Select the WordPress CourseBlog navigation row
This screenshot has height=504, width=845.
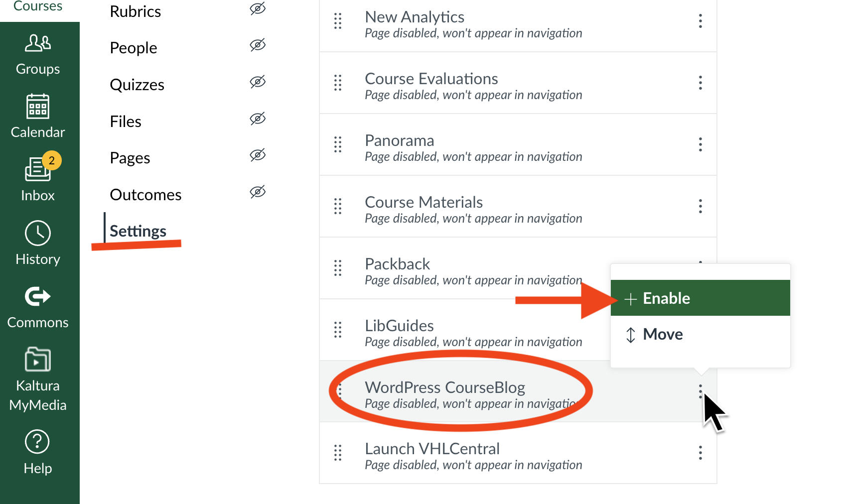[x=518, y=391]
